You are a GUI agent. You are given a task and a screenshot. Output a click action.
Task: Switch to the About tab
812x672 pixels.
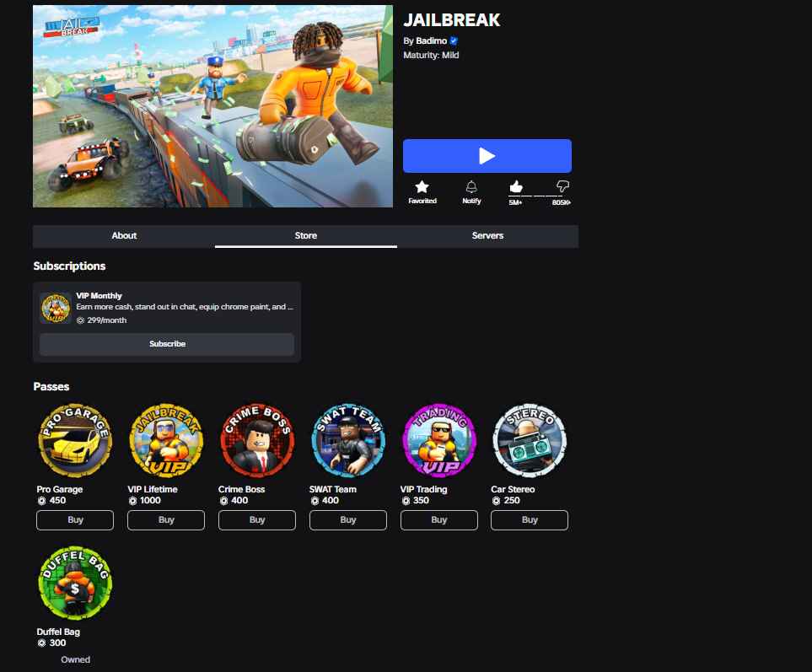click(124, 235)
